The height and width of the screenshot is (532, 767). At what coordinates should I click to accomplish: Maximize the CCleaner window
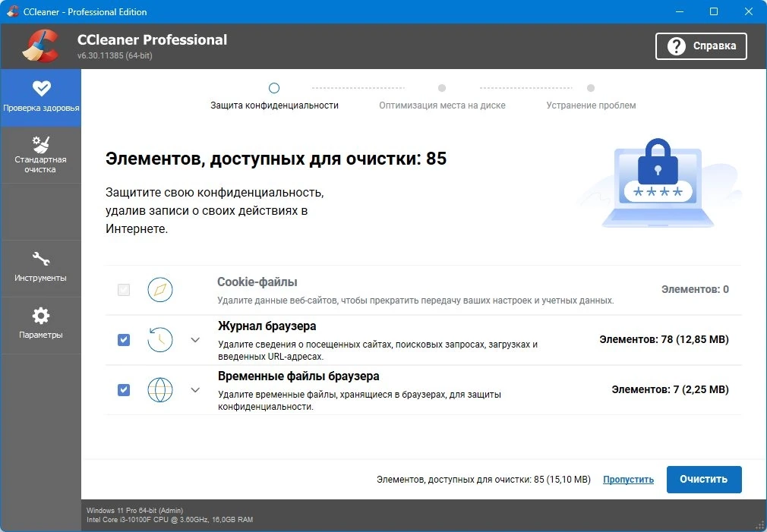tap(714, 11)
